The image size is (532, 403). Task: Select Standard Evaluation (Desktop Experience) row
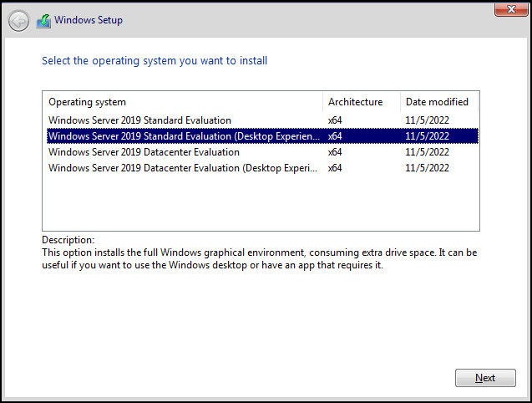[x=262, y=136]
